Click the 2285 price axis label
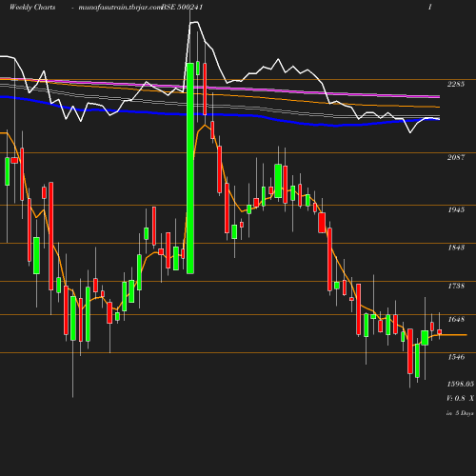The image size is (476, 476). click(456, 84)
